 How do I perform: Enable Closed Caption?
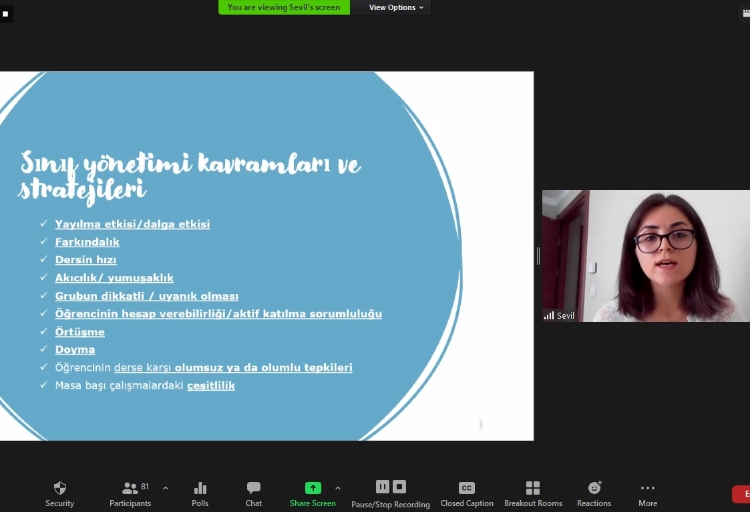click(x=466, y=488)
